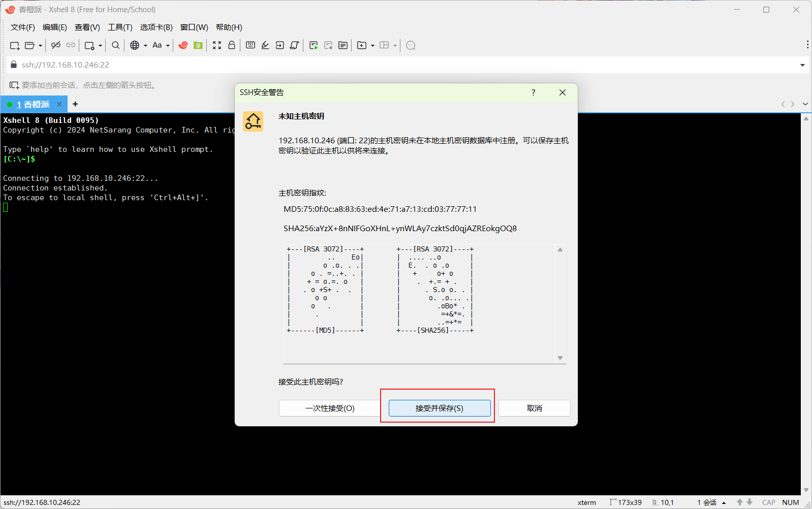The width and height of the screenshot is (812, 509).
Task: Click the status bar down arrow icon
Action: [x=749, y=502]
